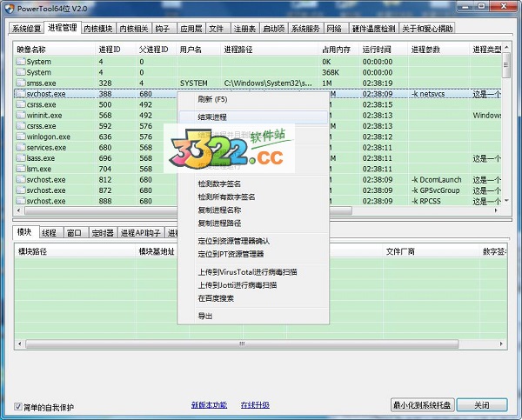The image size is (522, 420).
Task: Click the icon of svchost.exe PID 872
Action: [21, 190]
